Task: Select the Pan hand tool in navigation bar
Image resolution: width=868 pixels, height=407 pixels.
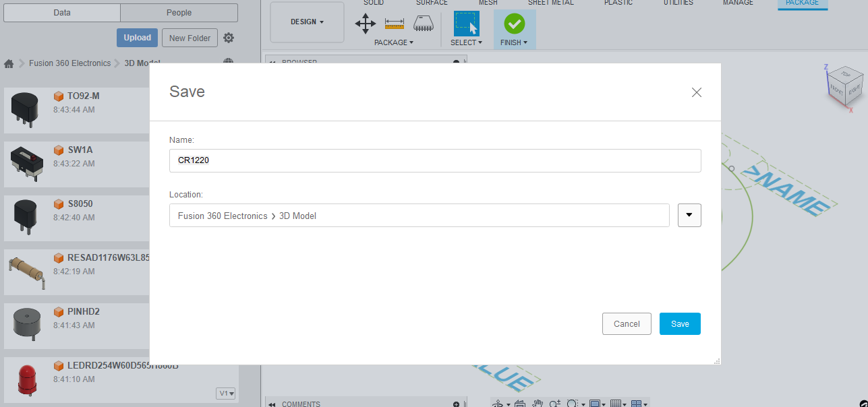Action: (x=538, y=404)
